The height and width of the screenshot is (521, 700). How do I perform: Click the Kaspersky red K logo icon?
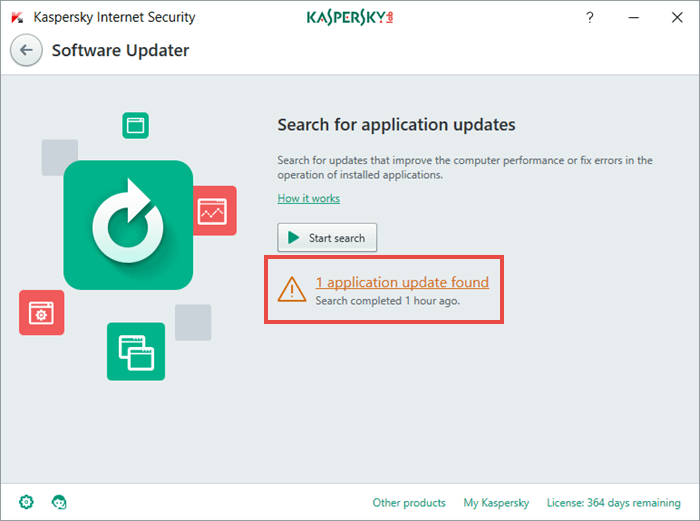pyautogui.click(x=17, y=17)
